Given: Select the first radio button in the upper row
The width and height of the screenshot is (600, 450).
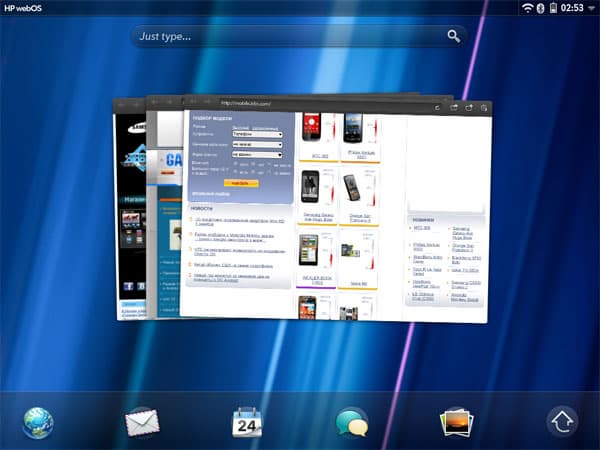Looking at the screenshot, I should point(236,164).
